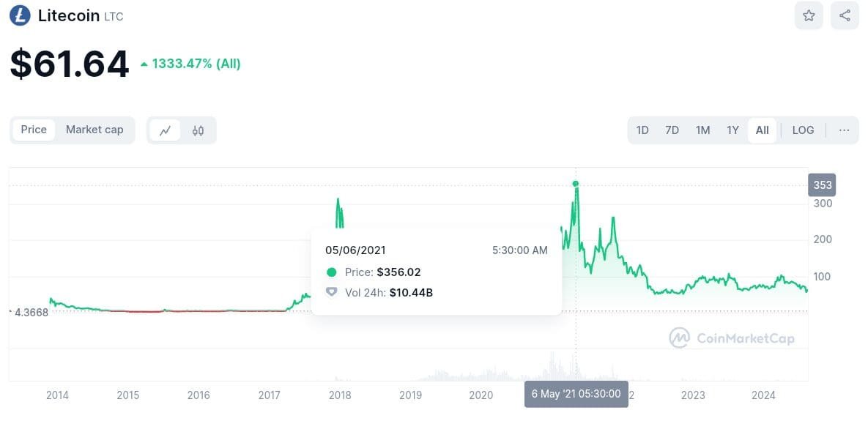Set time range to 1D
The width and height of the screenshot is (868, 421).
click(642, 130)
